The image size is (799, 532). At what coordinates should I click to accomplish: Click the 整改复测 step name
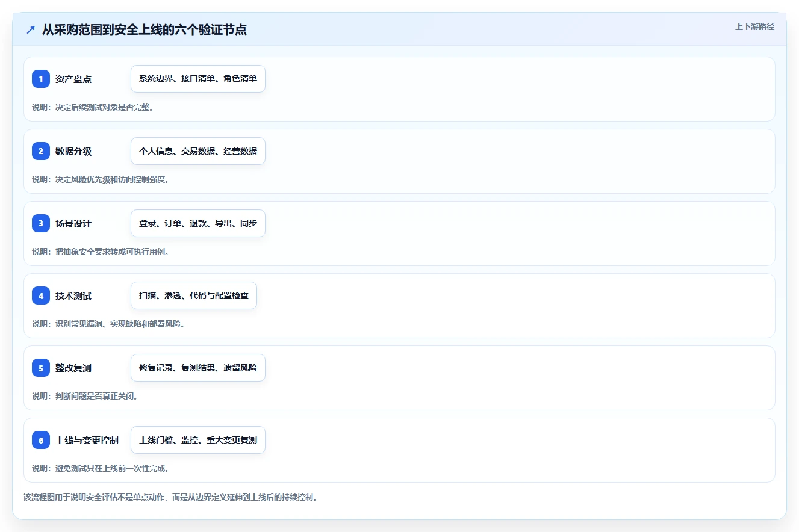73,368
